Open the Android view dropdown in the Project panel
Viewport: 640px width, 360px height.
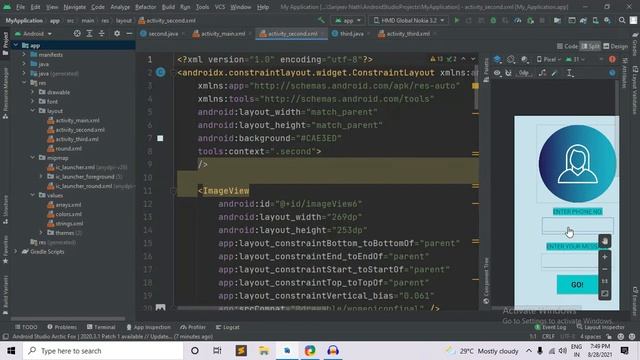(33, 33)
